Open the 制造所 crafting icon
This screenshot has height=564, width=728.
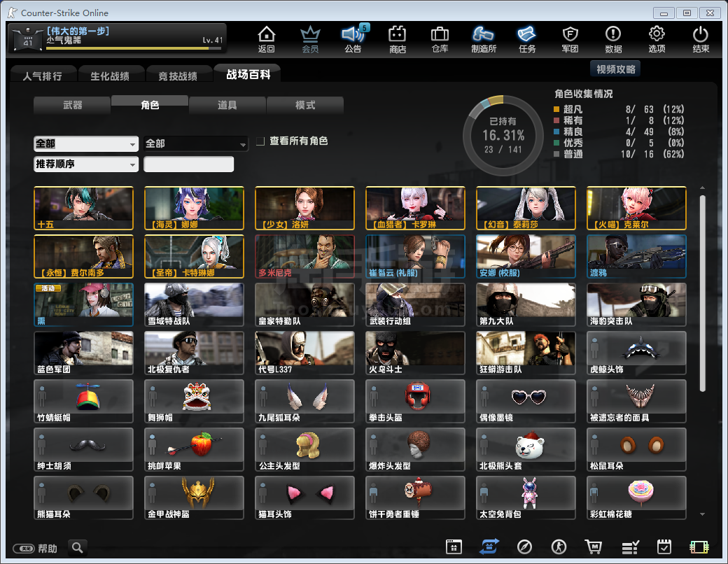pyautogui.click(x=483, y=39)
